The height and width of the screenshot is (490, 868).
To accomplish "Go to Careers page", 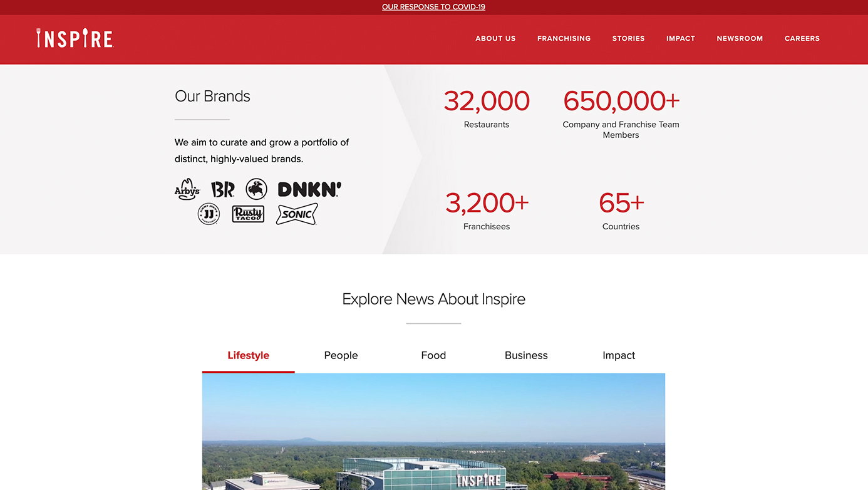I will click(x=802, y=38).
